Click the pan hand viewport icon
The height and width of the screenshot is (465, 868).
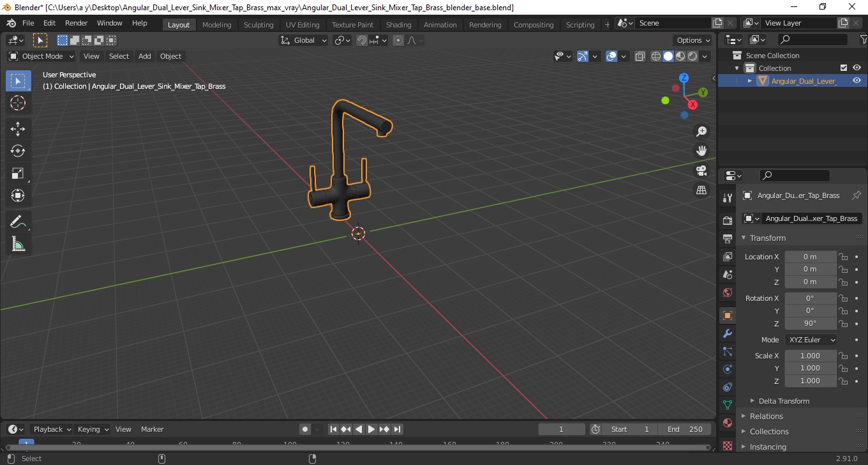pos(701,151)
